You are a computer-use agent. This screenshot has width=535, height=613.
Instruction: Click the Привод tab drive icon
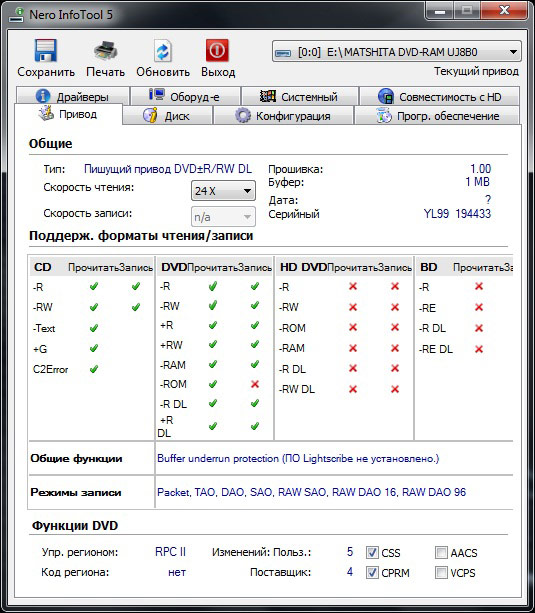pyautogui.click(x=46, y=113)
